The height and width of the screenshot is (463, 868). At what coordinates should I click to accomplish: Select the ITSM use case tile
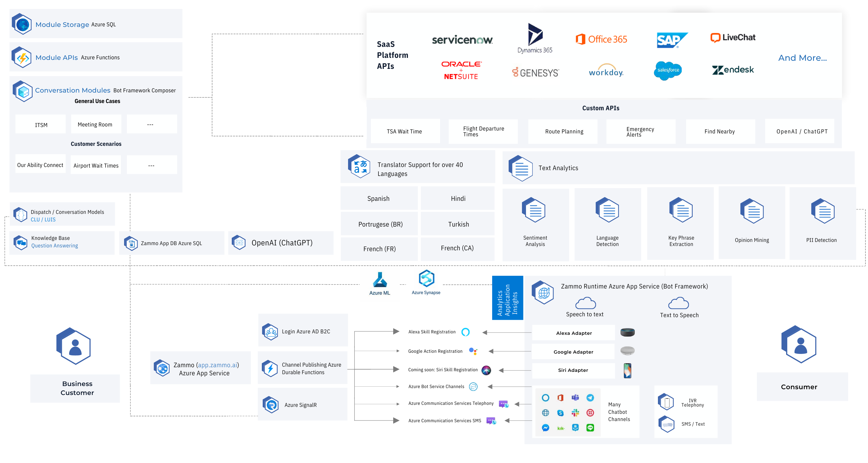41,125
